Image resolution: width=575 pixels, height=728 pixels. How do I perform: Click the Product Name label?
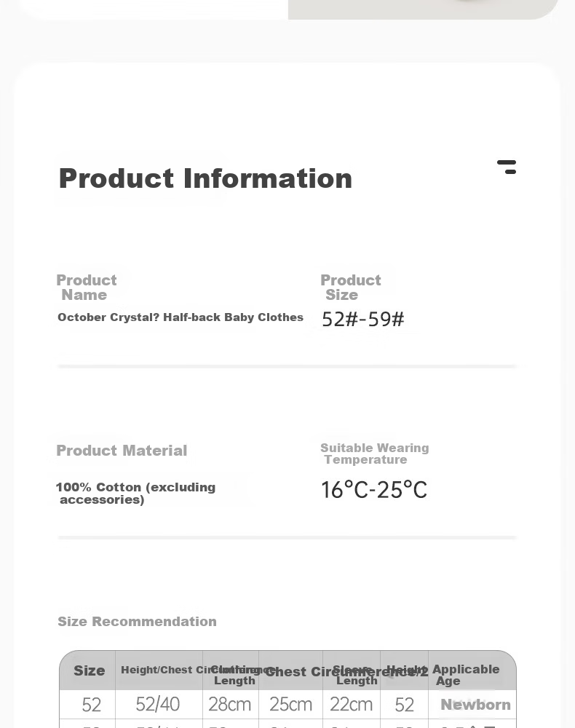click(x=87, y=288)
